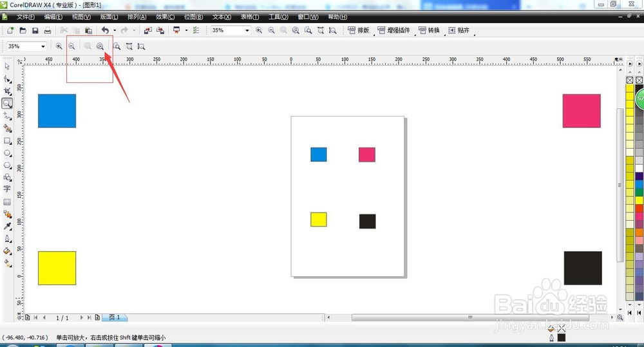
Task: Select the Ellipse tool in the toolbox
Action: 7,153
